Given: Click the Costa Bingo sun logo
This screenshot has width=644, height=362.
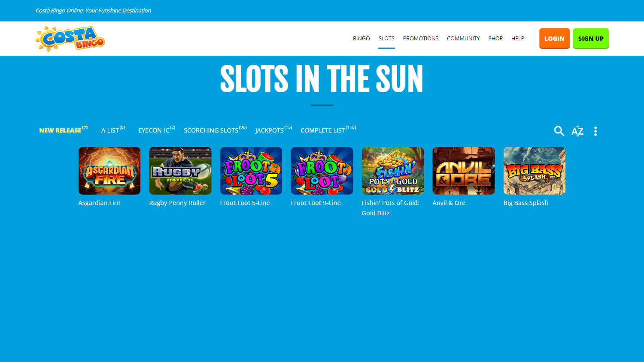Looking at the screenshot, I should 70,39.
